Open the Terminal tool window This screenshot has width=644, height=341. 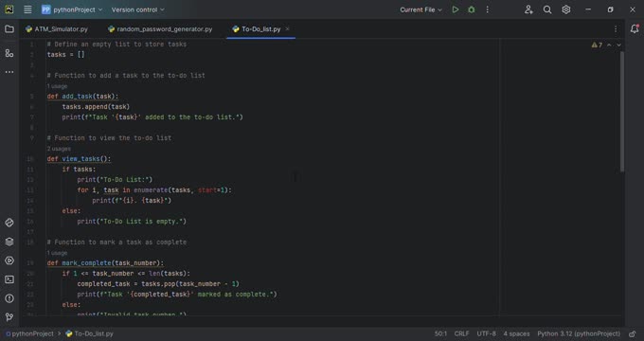coord(9,279)
